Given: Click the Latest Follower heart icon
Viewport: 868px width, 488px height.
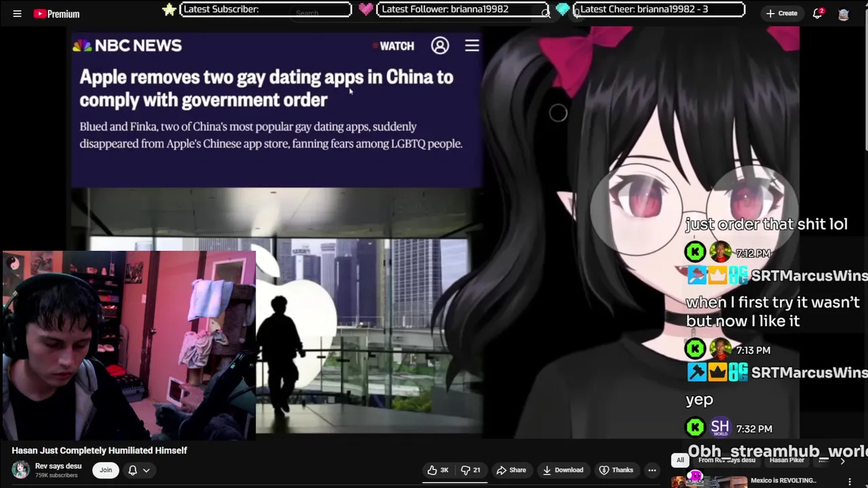Looking at the screenshot, I should point(366,9).
